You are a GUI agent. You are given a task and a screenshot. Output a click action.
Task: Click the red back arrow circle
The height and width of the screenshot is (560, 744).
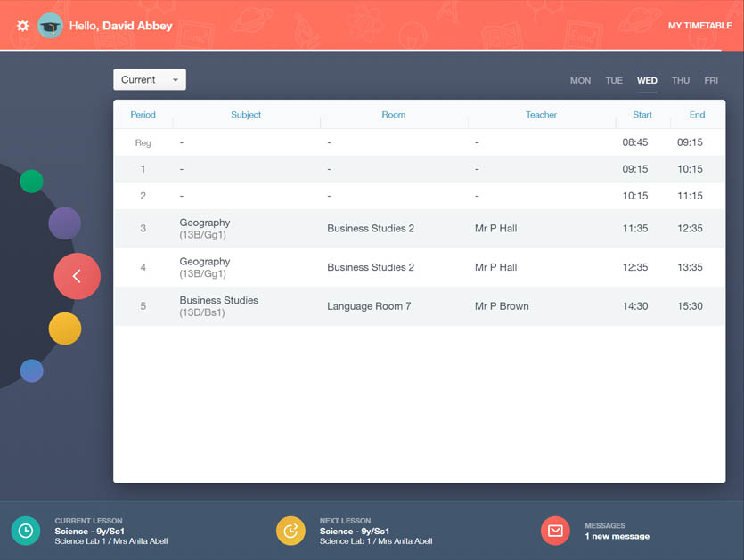point(77,276)
